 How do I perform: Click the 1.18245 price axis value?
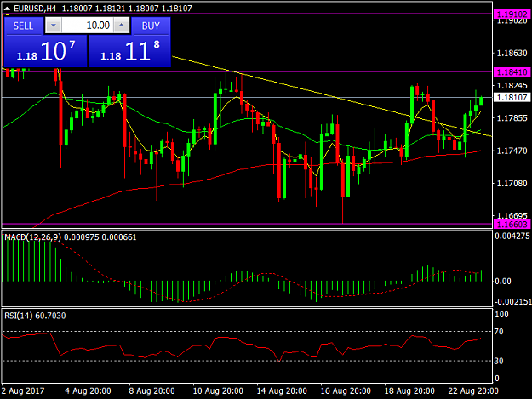point(512,85)
